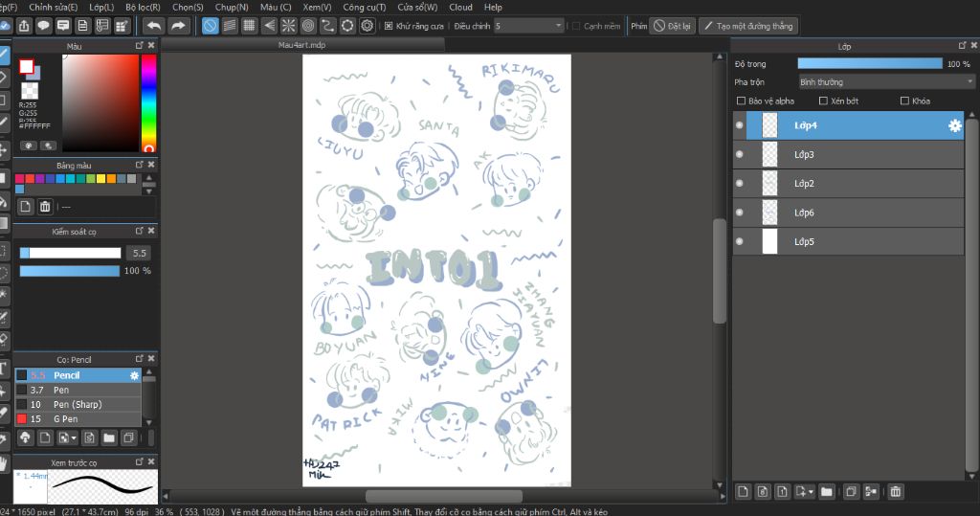Click the brush size slider
This screenshot has width=980, height=516.
(x=70, y=253)
